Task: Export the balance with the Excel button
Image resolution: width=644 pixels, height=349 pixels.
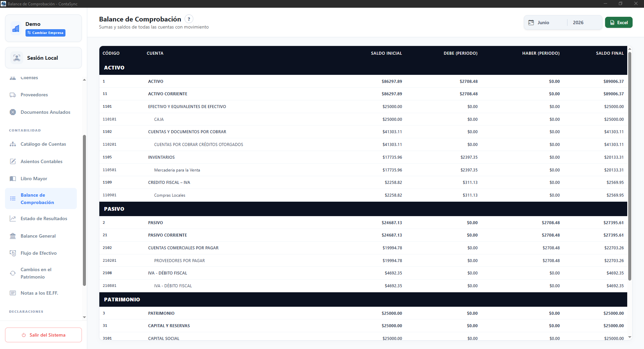Action: tap(618, 22)
